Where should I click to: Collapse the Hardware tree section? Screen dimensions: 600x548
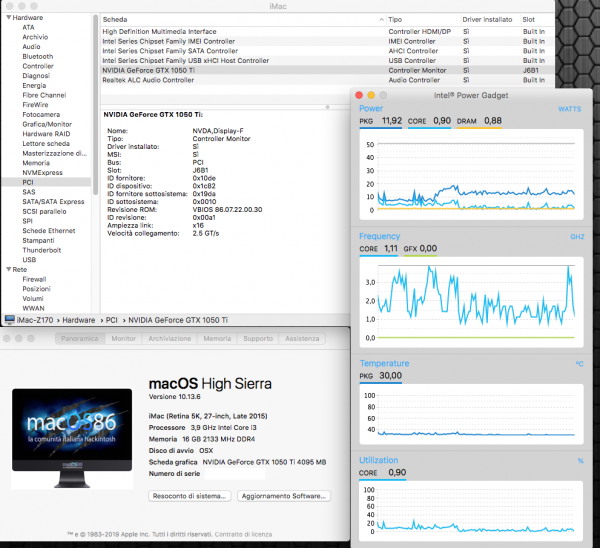point(8,18)
